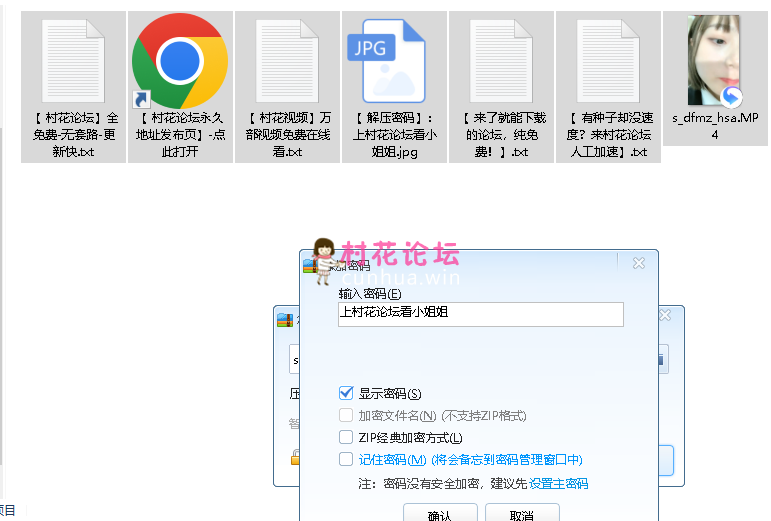Select the 【有种子却没速度？来村花论坛人工加速】.txt file icon
The width and height of the screenshot is (771, 521).
pyautogui.click(x=608, y=60)
